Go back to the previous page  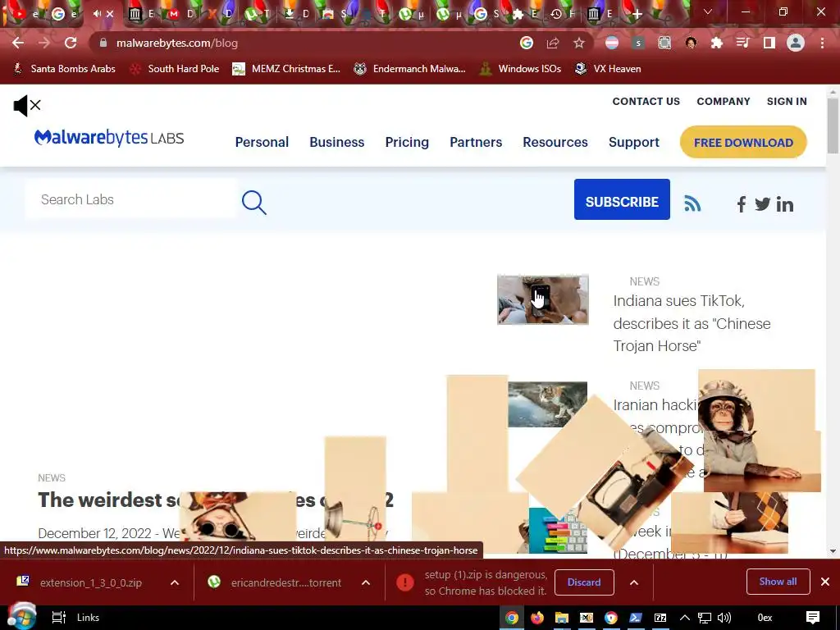[x=18, y=43]
